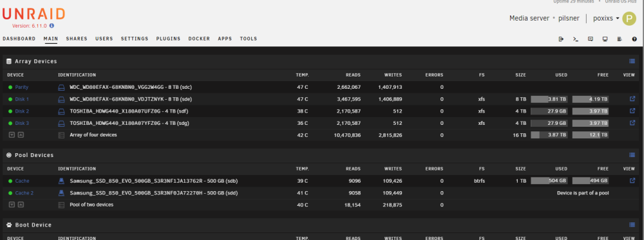Open the system log icon
Screen dimensions: 644x240
(620, 39)
